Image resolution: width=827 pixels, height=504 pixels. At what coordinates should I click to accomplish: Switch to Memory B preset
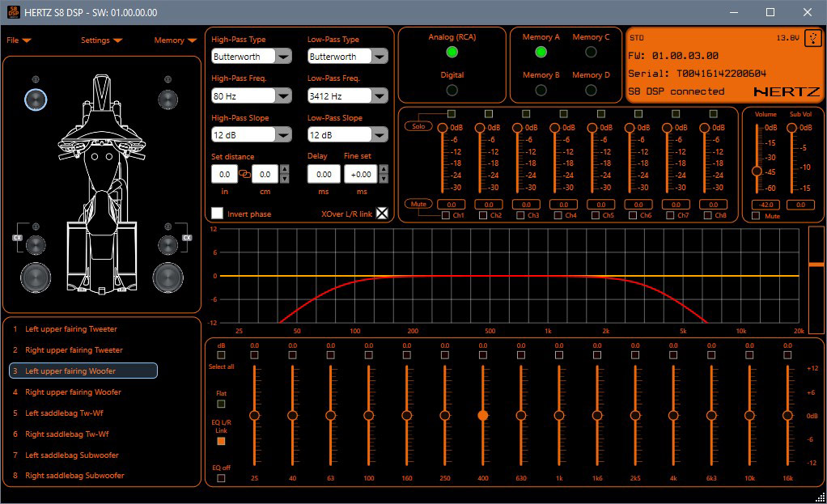(x=541, y=90)
